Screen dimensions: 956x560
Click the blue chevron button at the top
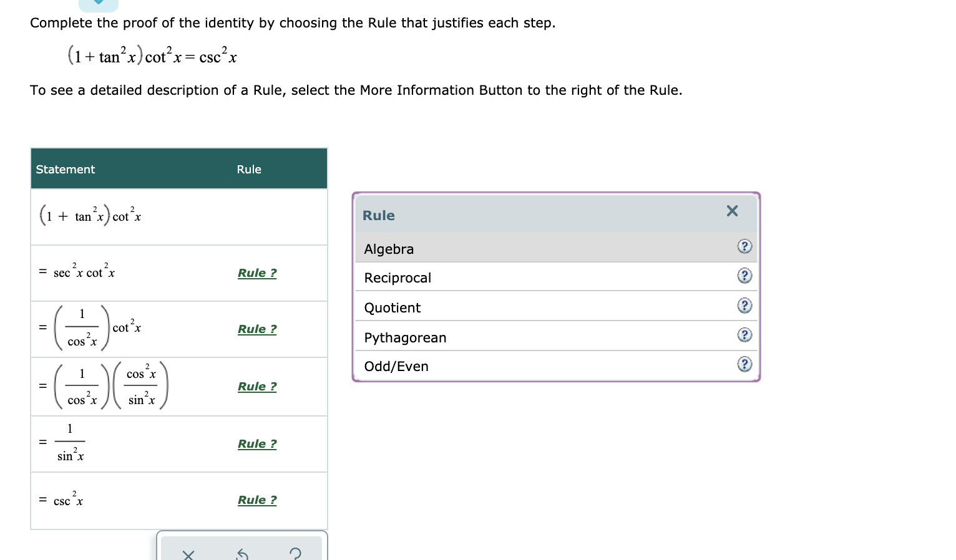point(99,3)
